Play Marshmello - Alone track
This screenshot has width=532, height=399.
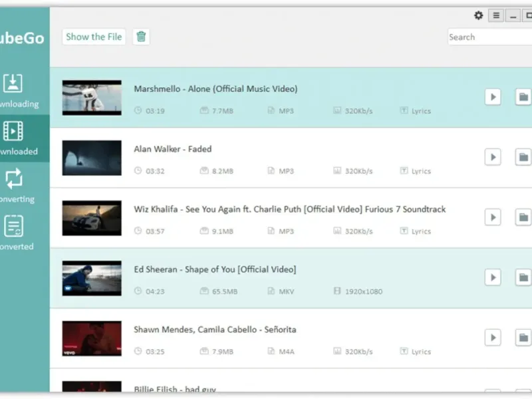(493, 97)
